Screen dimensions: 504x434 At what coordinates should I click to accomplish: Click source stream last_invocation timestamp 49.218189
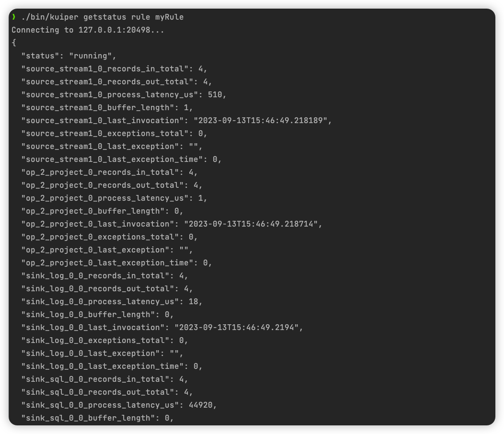260,121
